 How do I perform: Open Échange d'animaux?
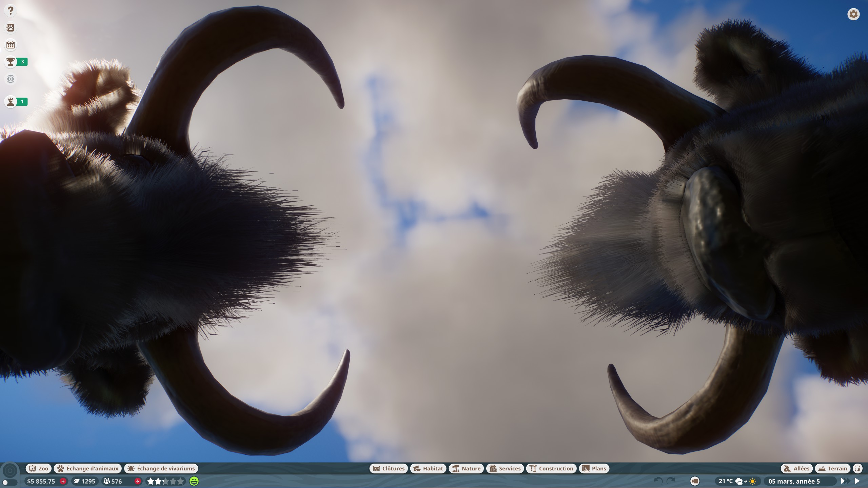click(x=88, y=469)
